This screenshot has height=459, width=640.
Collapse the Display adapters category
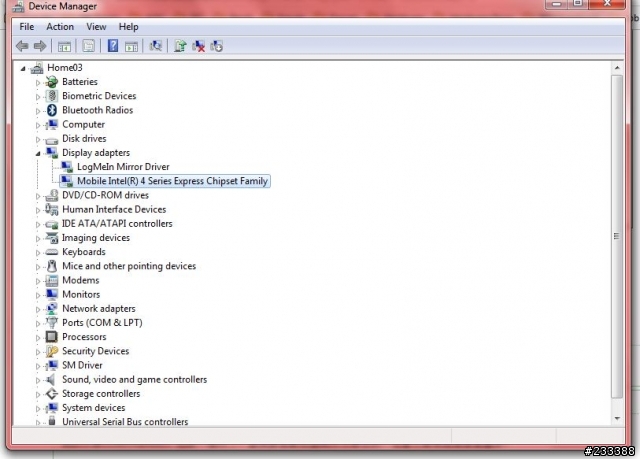tap(38, 154)
